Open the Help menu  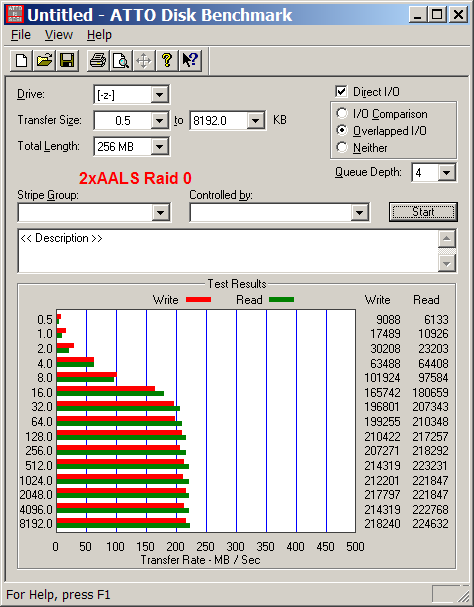(99, 35)
